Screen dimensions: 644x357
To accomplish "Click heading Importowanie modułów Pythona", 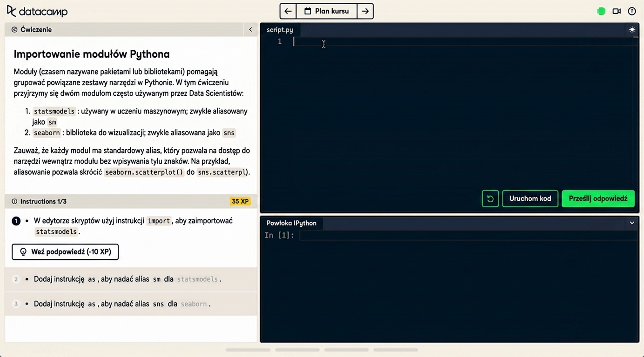I will 92,54.
